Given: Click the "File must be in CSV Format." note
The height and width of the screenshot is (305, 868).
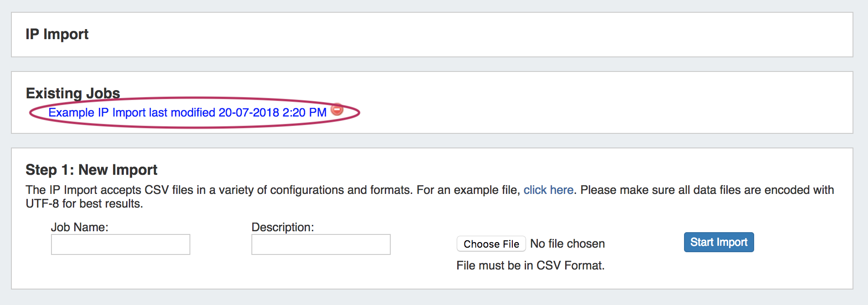Looking at the screenshot, I should tap(531, 265).
